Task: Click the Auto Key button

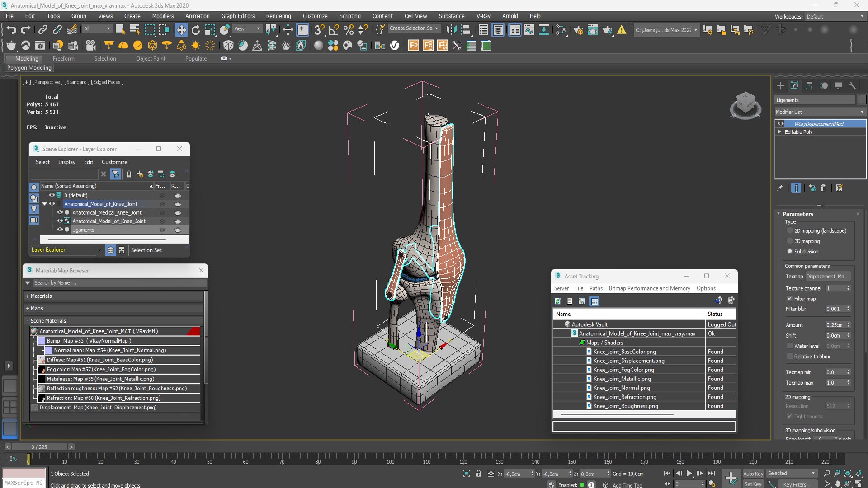Action: click(x=753, y=473)
